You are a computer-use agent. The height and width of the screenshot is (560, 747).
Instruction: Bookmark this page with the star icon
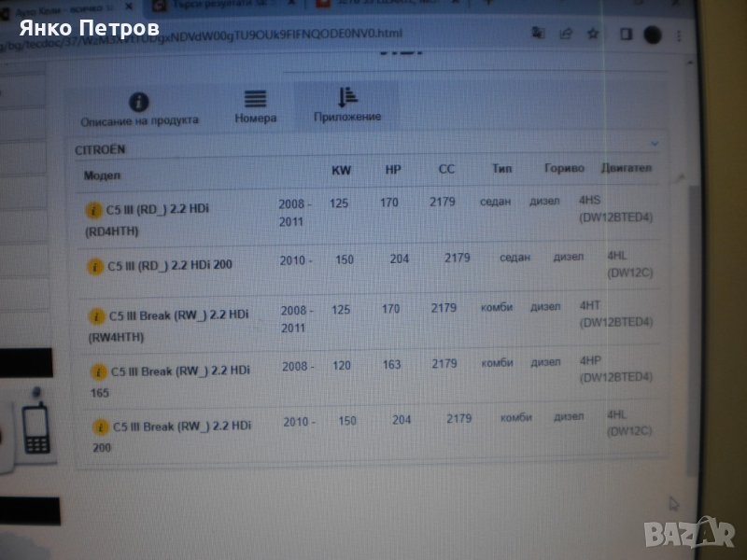(x=592, y=33)
